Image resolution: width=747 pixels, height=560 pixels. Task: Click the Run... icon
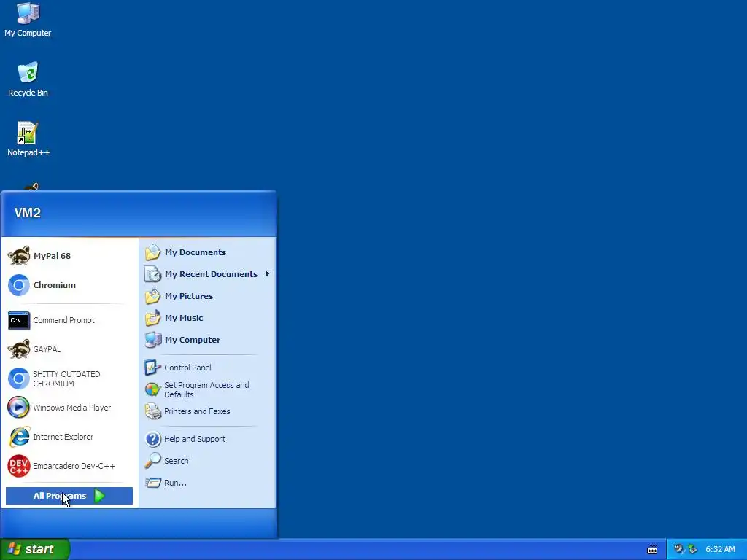tap(153, 483)
